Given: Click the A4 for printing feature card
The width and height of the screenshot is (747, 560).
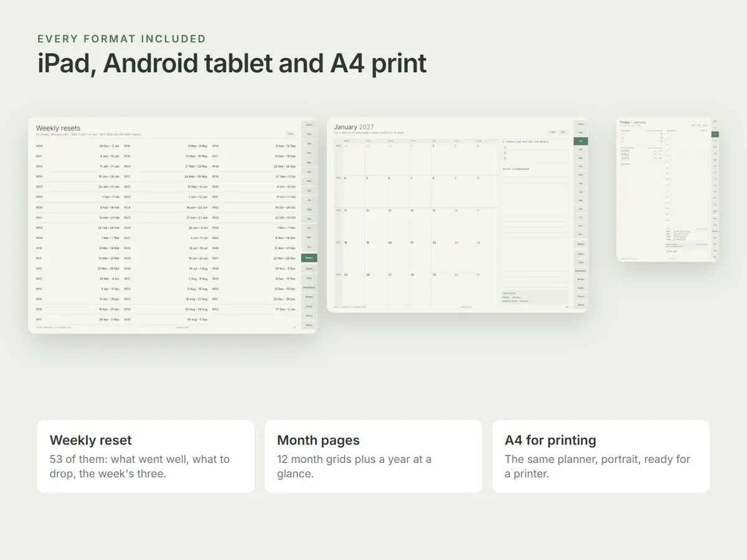Looking at the screenshot, I should point(601,456).
